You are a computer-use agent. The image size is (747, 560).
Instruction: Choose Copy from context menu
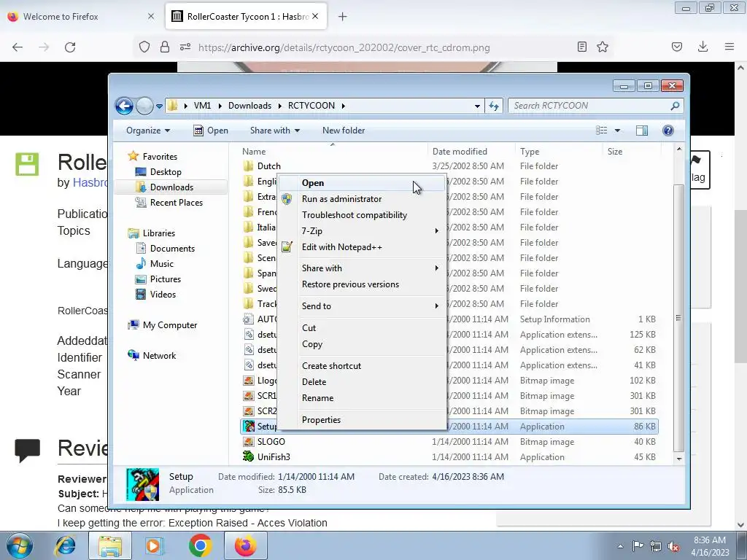point(362,344)
